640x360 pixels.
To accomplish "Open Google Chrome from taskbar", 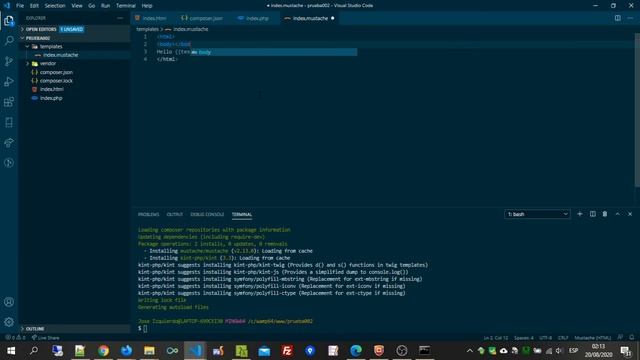I will 103,351.
